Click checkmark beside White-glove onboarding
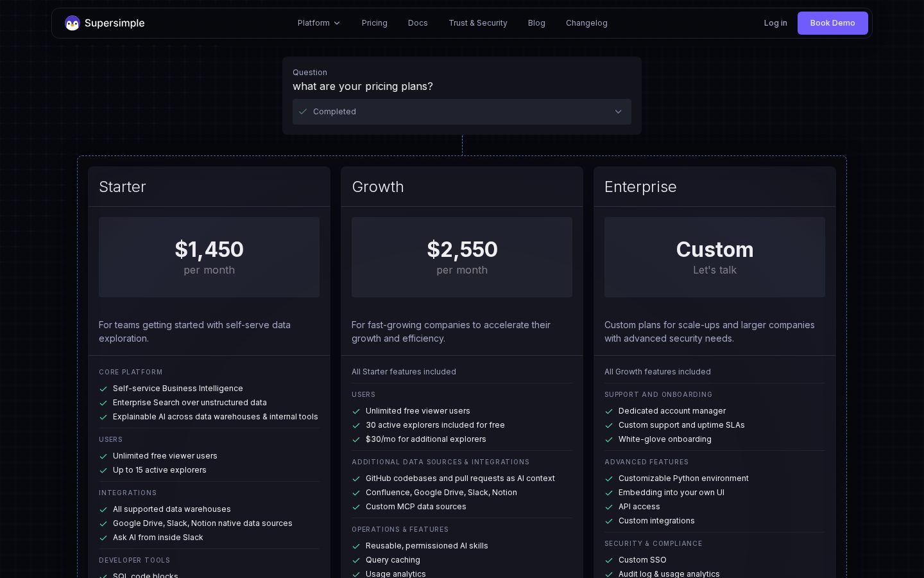 (x=609, y=440)
